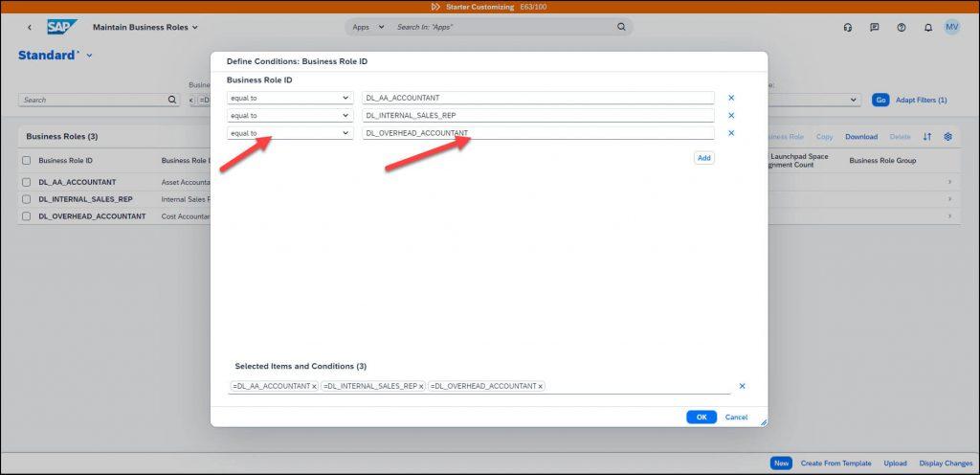Click the filter bar search magnifier
980x475 pixels.
pos(172,100)
